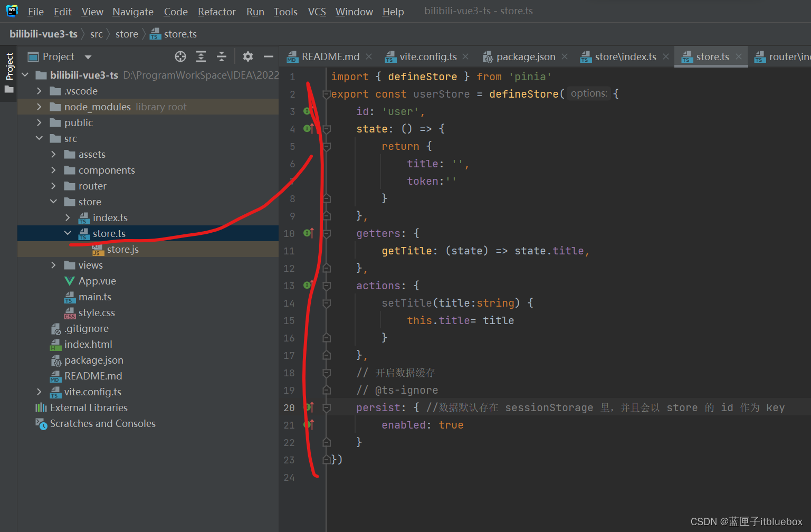Screen dimensions: 811x532
Task: Open the Project panel settings gear
Action: (x=247, y=56)
